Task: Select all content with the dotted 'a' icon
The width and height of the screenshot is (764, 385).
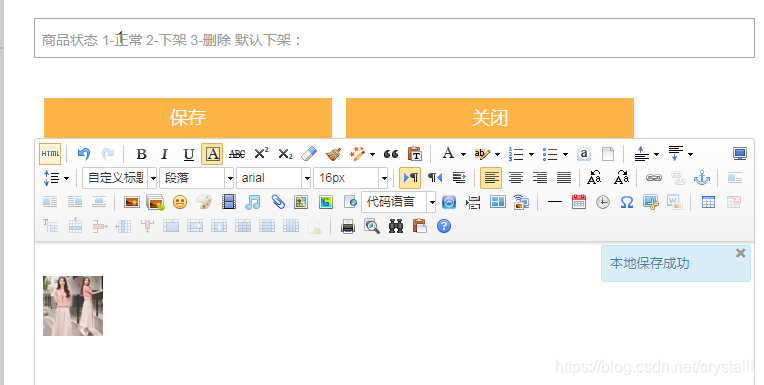Action: [584, 154]
